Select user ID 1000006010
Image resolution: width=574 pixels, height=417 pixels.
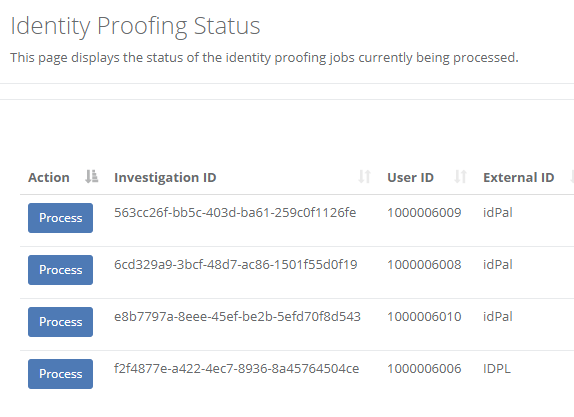coord(424,317)
